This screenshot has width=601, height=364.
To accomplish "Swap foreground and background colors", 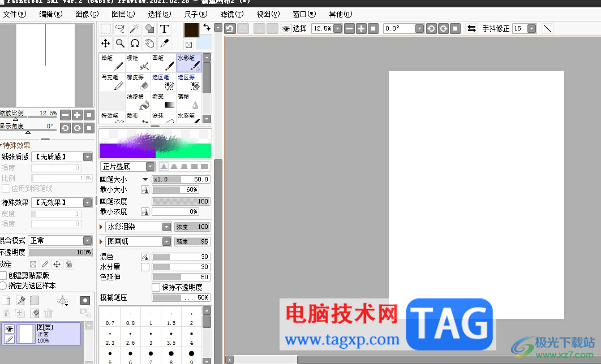I will coord(207,27).
